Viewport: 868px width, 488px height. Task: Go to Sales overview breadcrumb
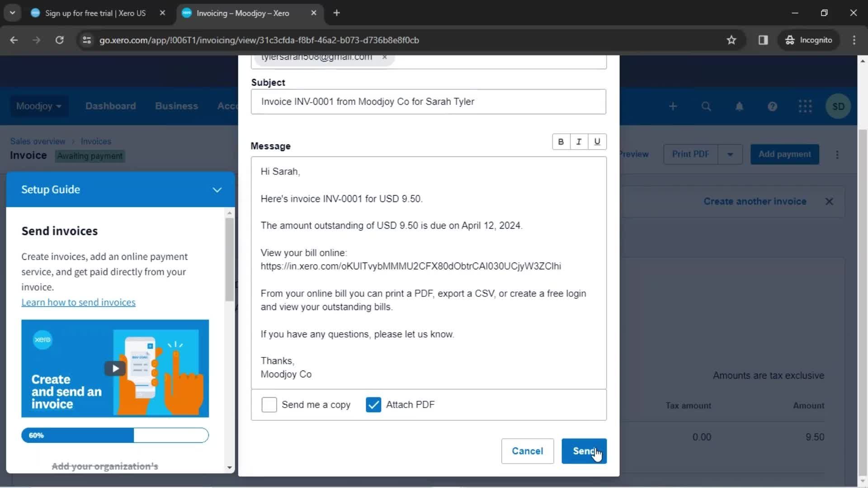[x=38, y=141]
